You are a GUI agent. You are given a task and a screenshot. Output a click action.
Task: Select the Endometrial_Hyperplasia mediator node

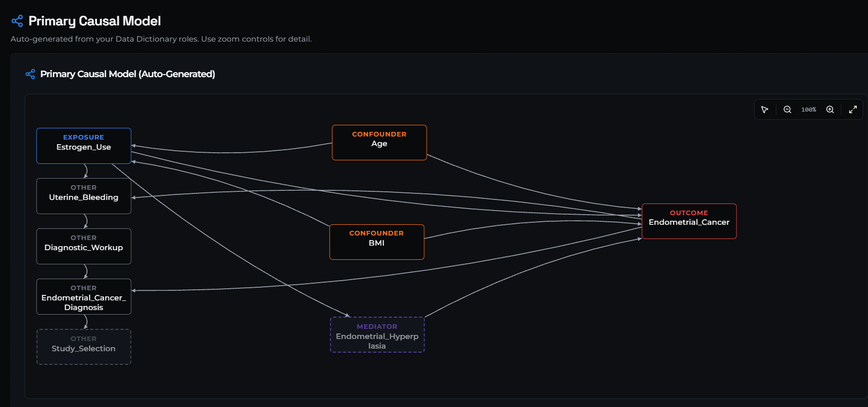point(377,335)
